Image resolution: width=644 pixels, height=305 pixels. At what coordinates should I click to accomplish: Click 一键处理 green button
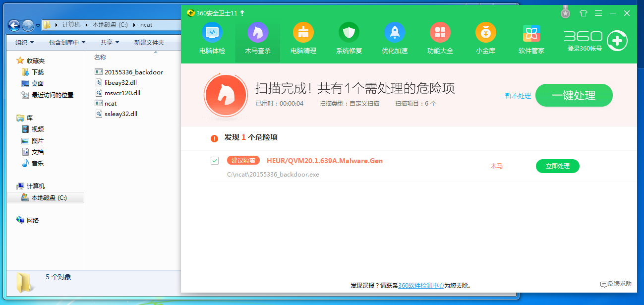point(574,95)
